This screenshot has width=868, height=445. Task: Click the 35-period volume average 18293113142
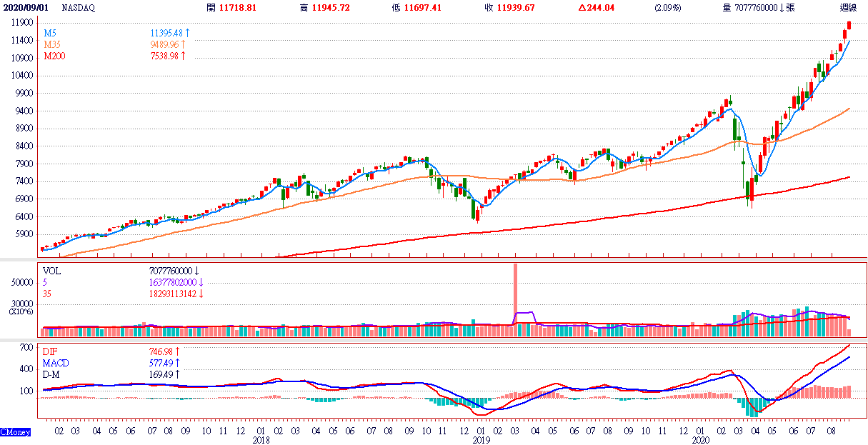point(174,293)
